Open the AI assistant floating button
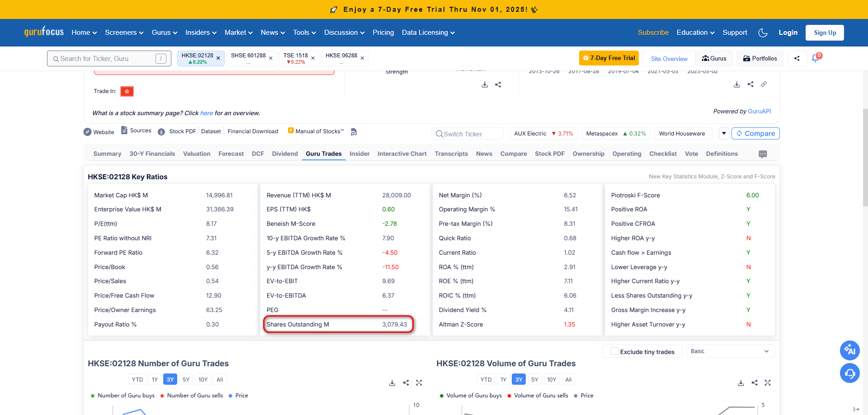The image size is (868, 415). tap(849, 350)
